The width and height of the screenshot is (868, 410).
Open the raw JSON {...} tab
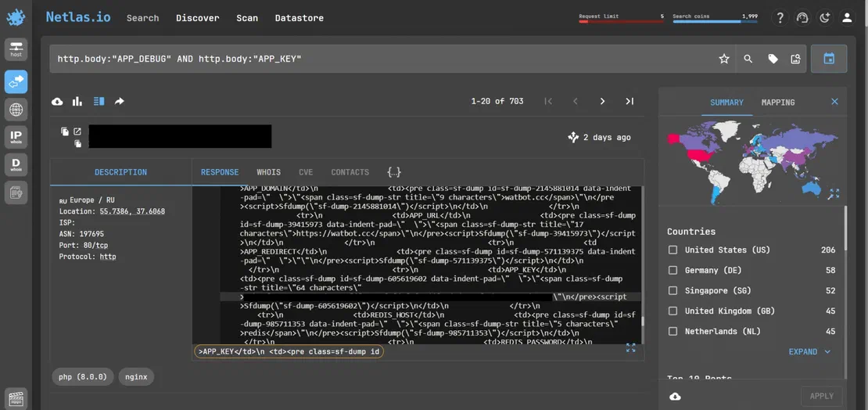pos(394,172)
